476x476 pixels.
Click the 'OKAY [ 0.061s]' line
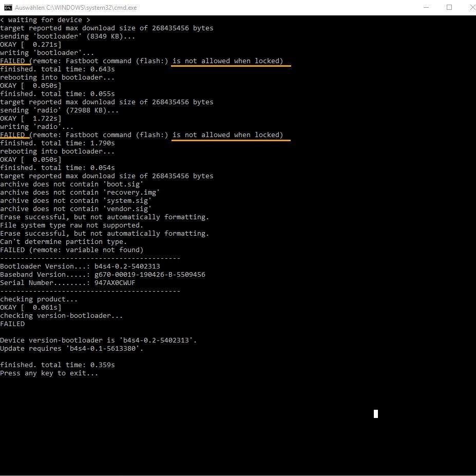[31, 307]
